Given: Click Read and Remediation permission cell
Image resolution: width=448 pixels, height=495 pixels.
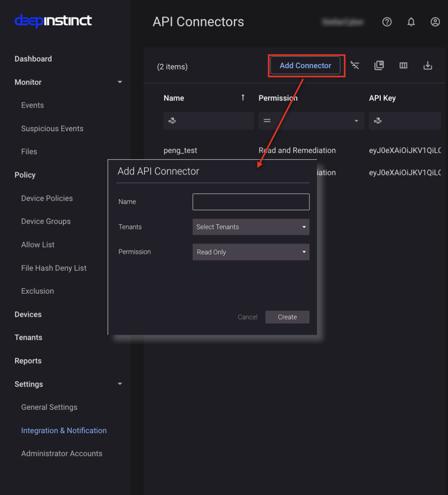Looking at the screenshot, I should click(297, 151).
